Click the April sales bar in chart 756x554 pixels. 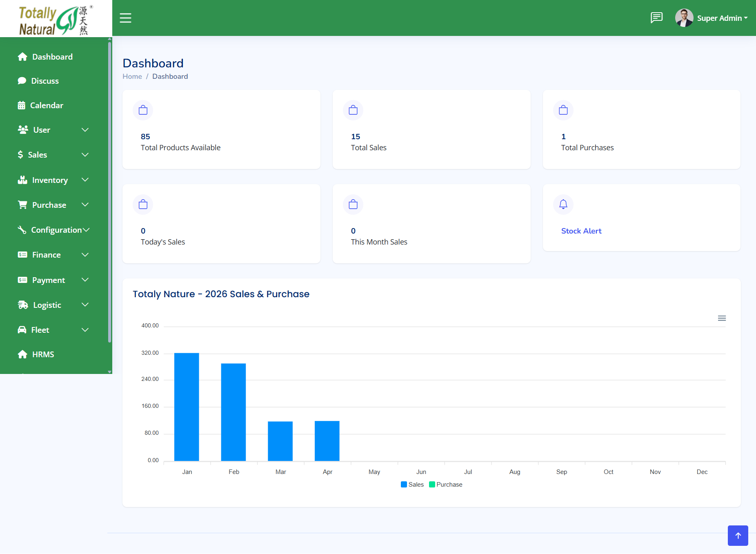[327, 441]
